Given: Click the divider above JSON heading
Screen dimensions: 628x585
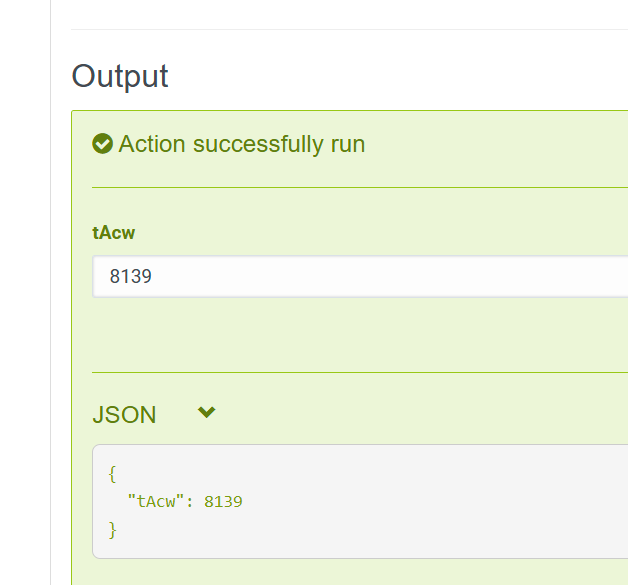Looking at the screenshot, I should [x=360, y=372].
